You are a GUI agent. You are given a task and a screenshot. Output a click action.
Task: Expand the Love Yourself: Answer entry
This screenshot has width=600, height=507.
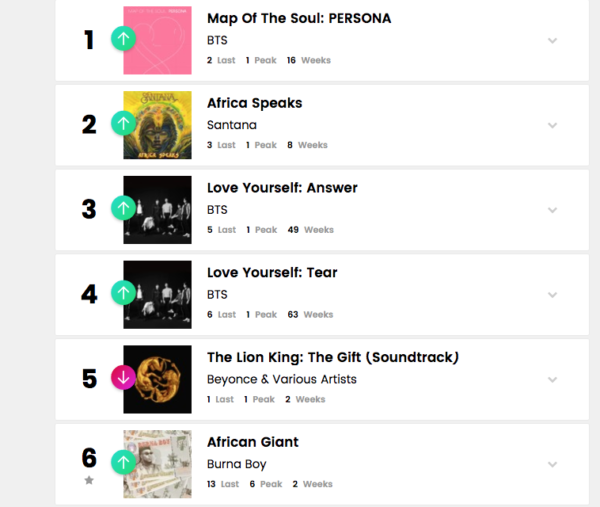click(x=552, y=210)
